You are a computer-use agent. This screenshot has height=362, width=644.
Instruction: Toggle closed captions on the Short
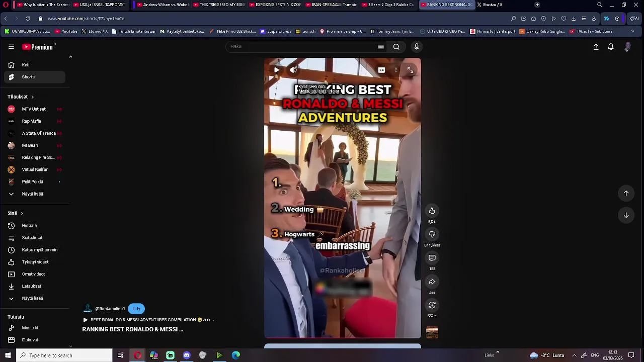pyautogui.click(x=382, y=70)
